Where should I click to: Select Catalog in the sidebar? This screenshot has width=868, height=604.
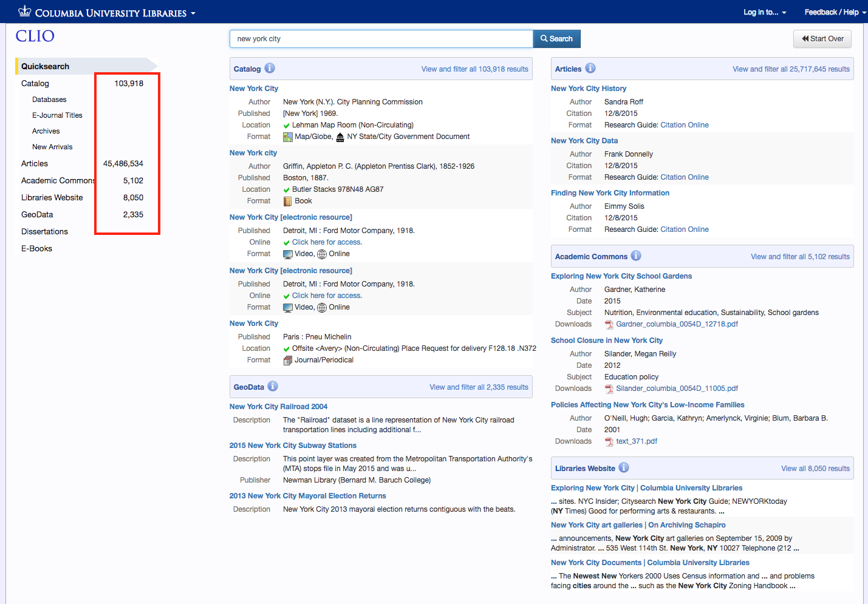[35, 83]
